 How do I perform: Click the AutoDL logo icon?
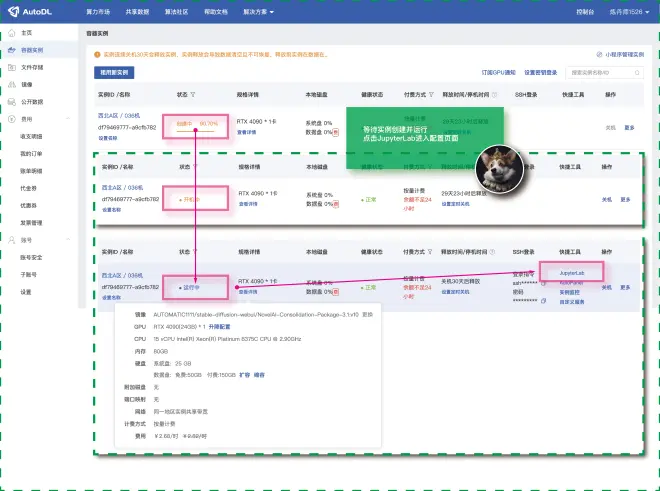point(13,12)
